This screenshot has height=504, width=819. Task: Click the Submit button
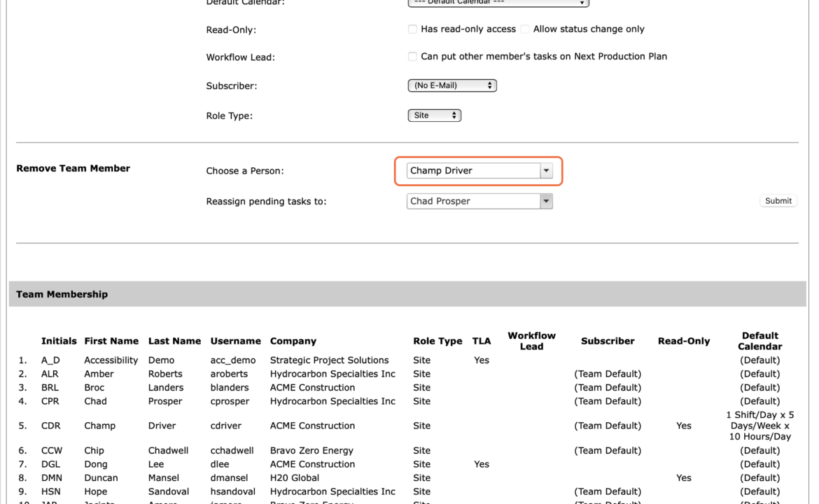(x=778, y=201)
